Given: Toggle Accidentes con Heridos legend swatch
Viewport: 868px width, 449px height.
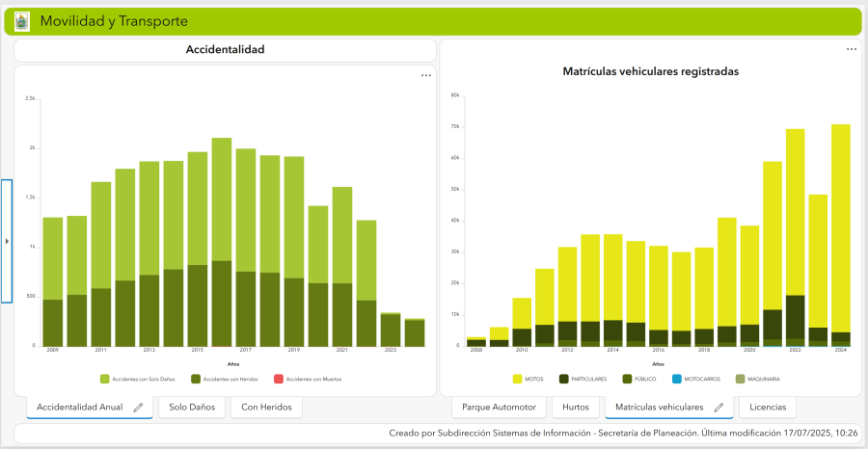Looking at the screenshot, I should (x=196, y=380).
